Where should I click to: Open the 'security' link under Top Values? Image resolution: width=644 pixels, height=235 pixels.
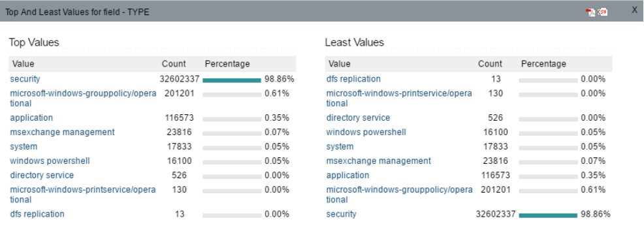pos(25,79)
